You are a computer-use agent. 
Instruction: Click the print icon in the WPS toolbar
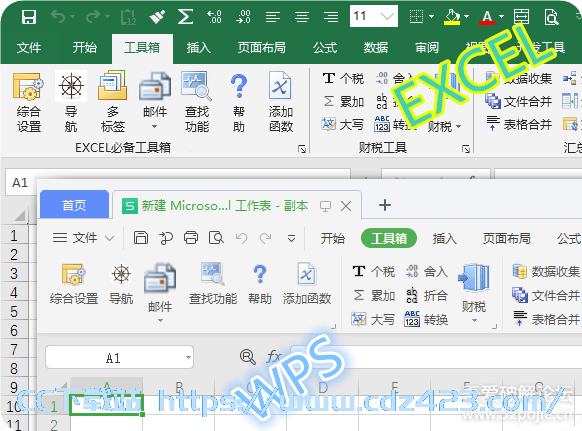click(191, 238)
